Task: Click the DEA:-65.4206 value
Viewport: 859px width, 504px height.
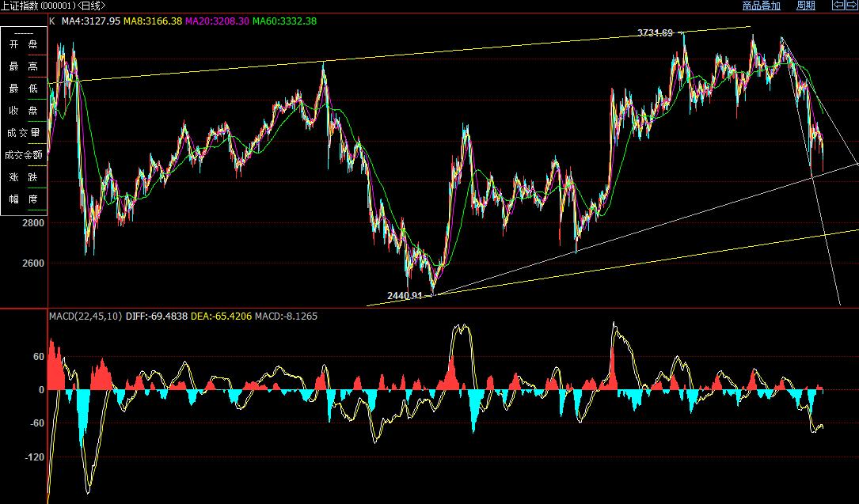Action: 222,316
